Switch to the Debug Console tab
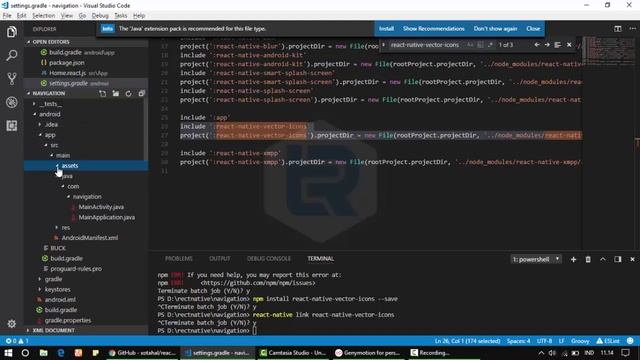Screen dimensions: 640x360 tap(269, 259)
